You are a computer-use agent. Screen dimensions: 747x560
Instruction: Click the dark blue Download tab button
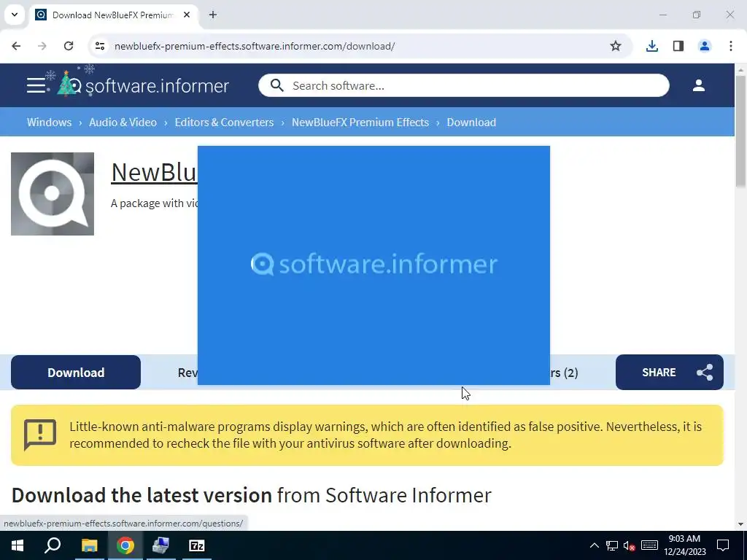coord(76,373)
